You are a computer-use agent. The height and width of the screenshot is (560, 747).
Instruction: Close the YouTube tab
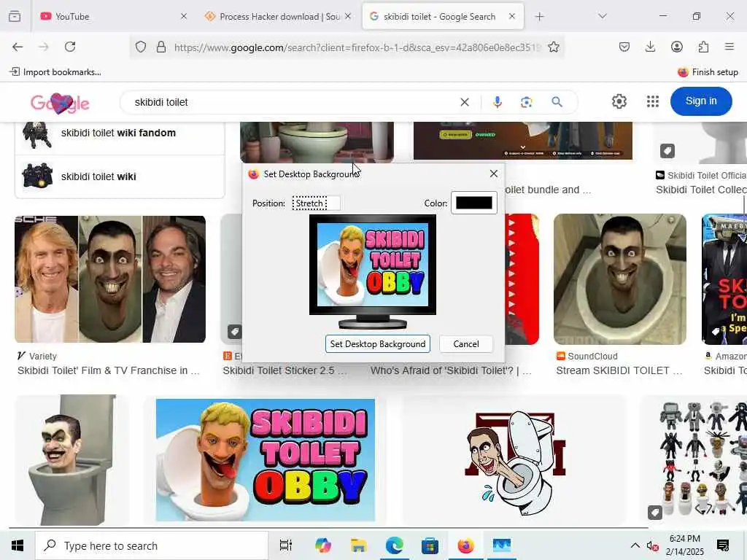(184, 17)
